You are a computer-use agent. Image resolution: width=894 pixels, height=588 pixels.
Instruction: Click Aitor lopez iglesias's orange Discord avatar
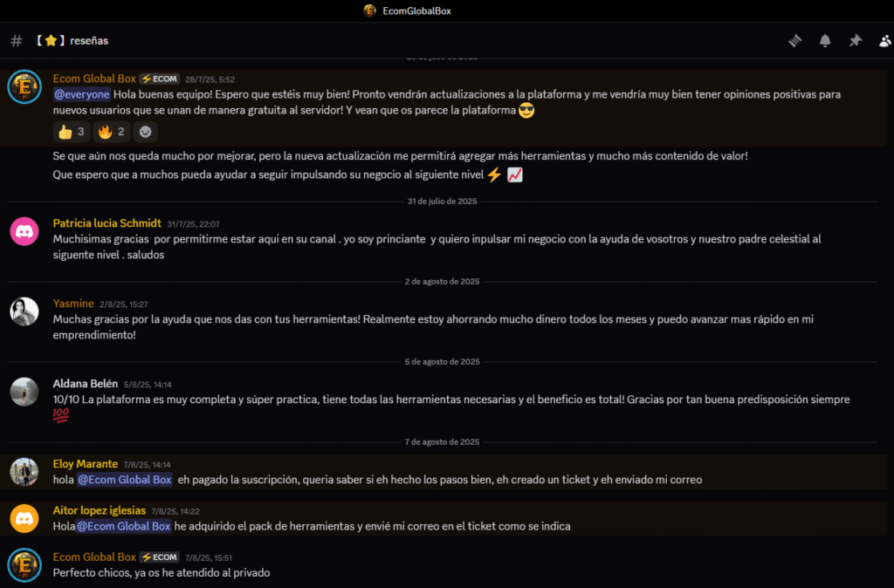click(x=24, y=518)
